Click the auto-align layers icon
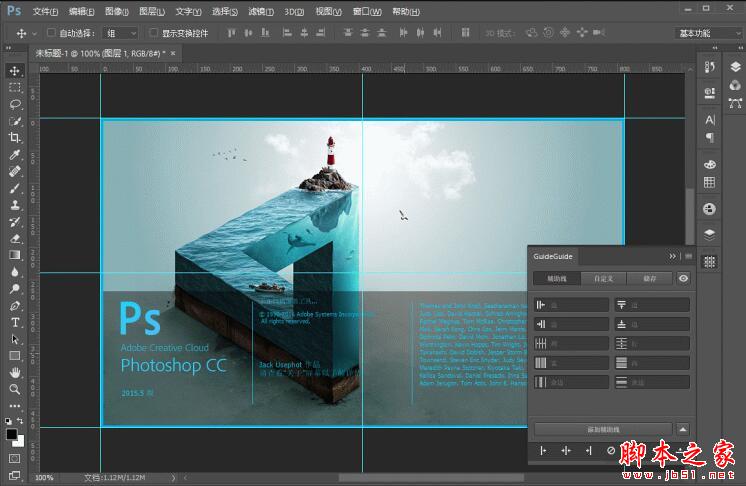This screenshot has width=746, height=486. pos(465,33)
